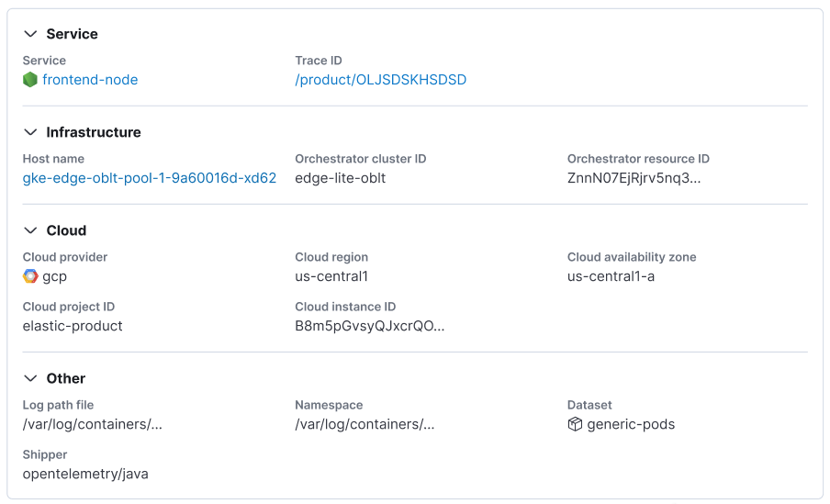Click the truncated Orchestrator resource ID value
Viewport: 830px width, 504px height.
click(634, 178)
